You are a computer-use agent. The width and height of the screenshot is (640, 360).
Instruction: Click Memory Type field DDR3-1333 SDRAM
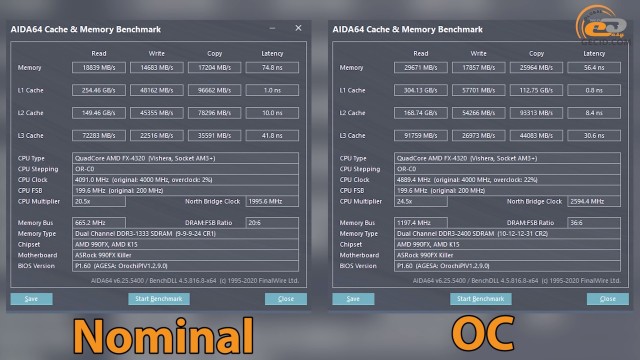185,233
